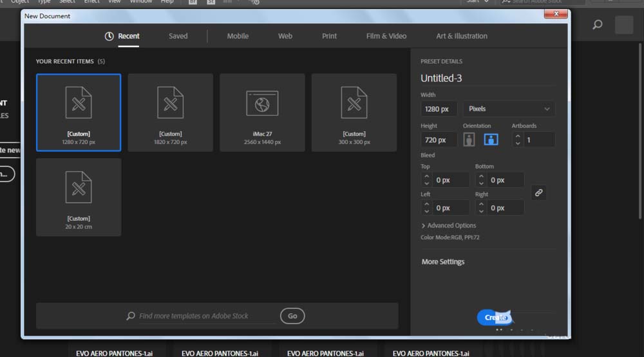Click the Artboards count field
Screen dimensions: 644x357
click(x=539, y=140)
